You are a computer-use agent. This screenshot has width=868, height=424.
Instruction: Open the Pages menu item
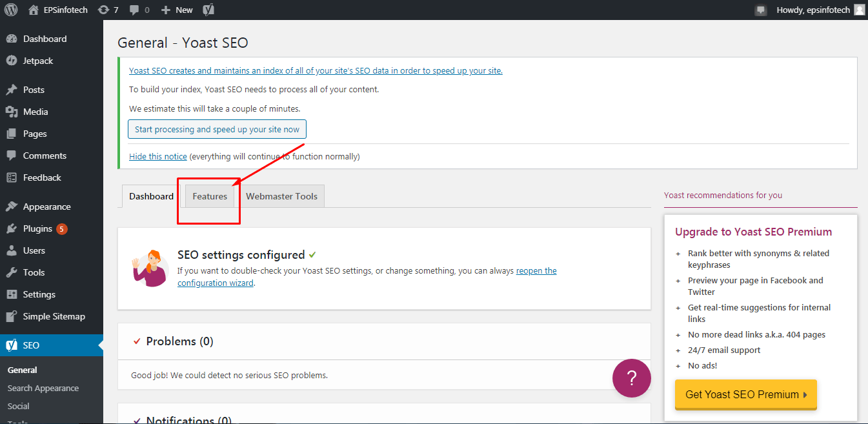pos(52,134)
